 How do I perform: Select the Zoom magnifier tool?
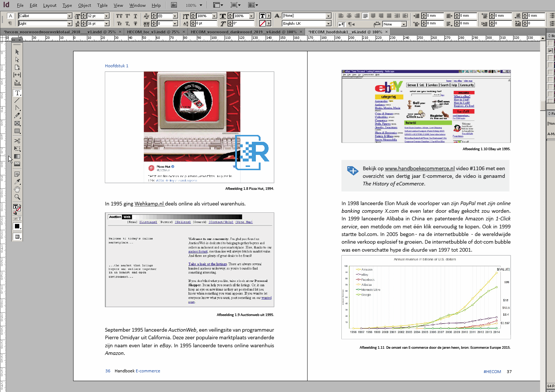pyautogui.click(x=17, y=197)
